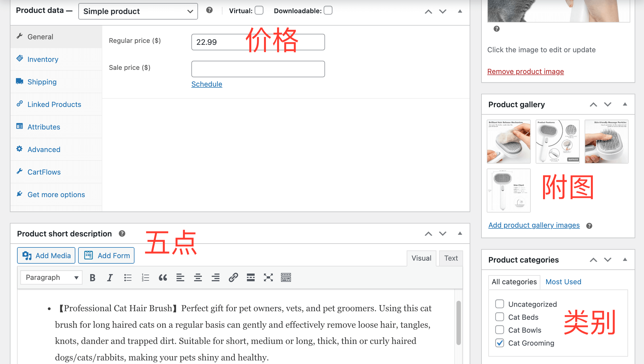Select the Most Used categories tab
Screen dimensions: 644x364
563,282
